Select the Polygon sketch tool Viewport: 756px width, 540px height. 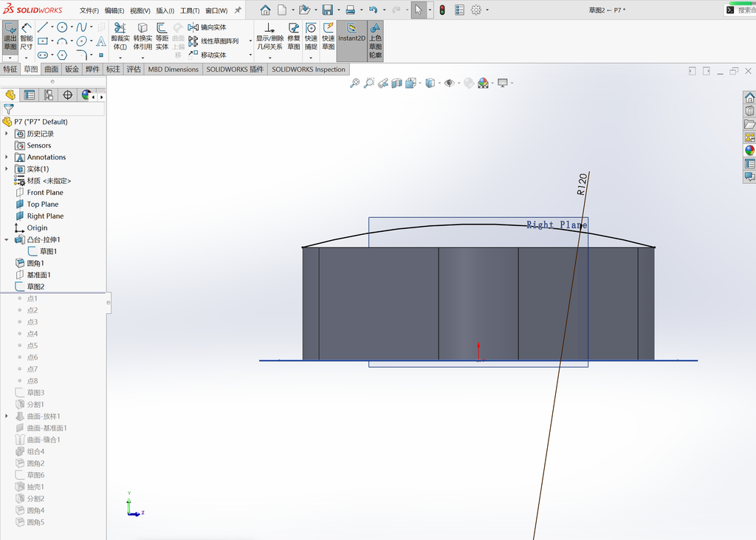coord(62,55)
